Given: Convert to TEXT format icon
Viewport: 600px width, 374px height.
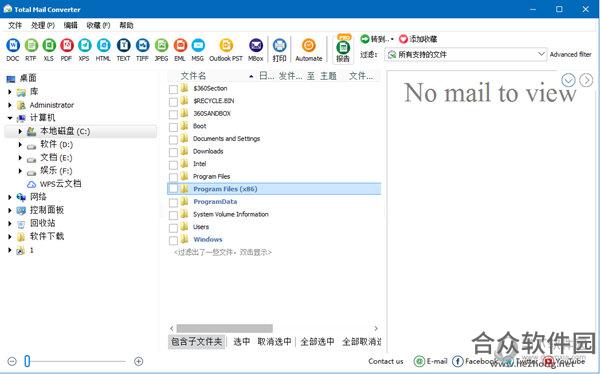Looking at the screenshot, I should point(124,45).
